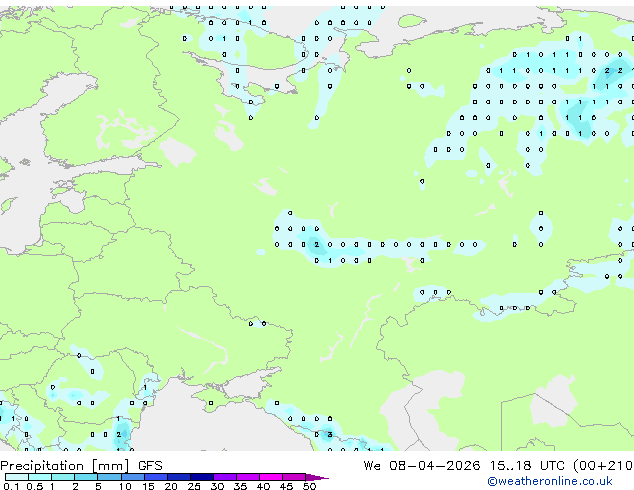Click the "40" legend scale label
Screen dimensions: 634x490
click(x=263, y=486)
